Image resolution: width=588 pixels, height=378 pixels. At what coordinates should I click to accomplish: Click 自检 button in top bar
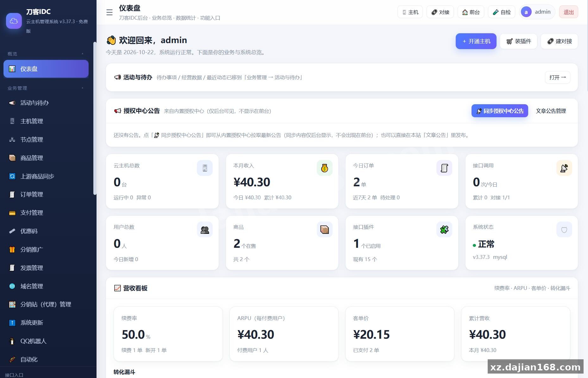click(502, 12)
